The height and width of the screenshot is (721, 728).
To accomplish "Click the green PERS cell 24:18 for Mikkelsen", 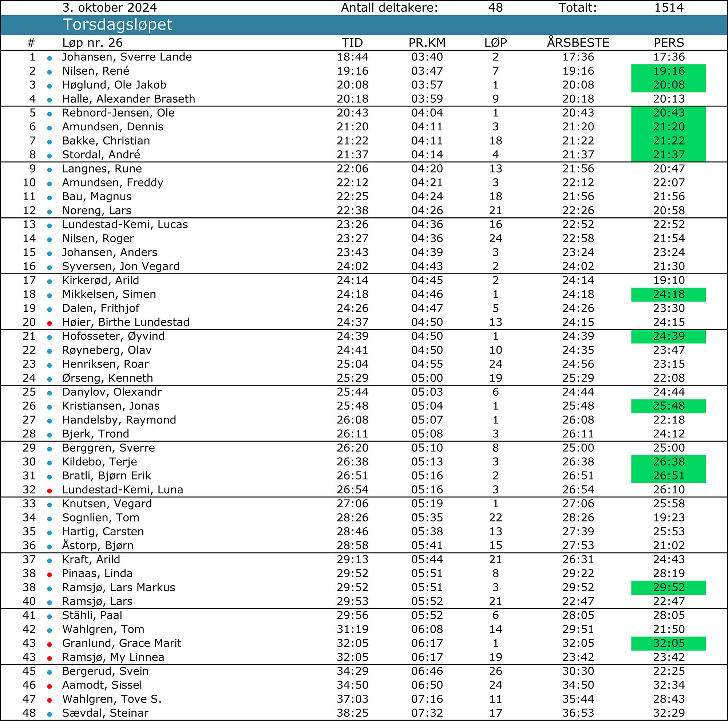I will 668,294.
